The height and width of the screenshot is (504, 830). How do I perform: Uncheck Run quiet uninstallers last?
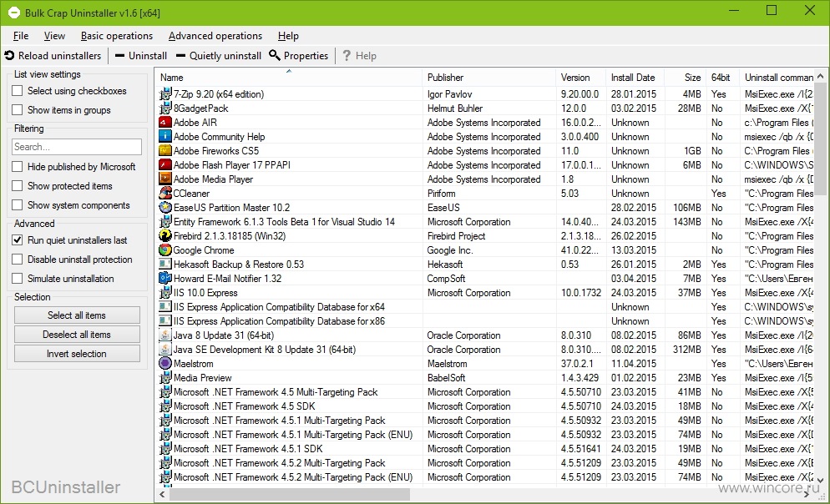click(x=18, y=240)
